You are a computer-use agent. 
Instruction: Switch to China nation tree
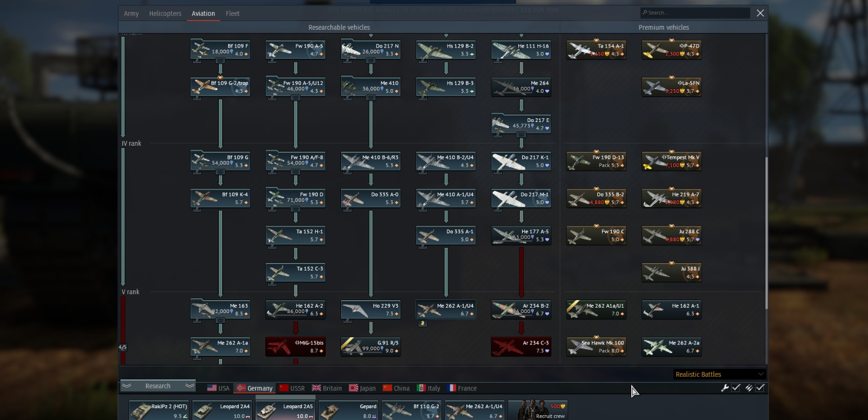pos(396,388)
